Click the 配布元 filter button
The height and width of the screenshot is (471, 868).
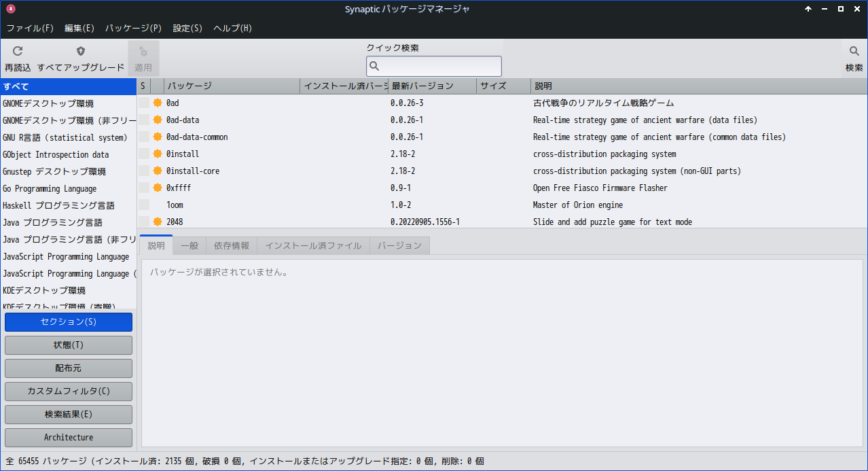click(x=69, y=368)
